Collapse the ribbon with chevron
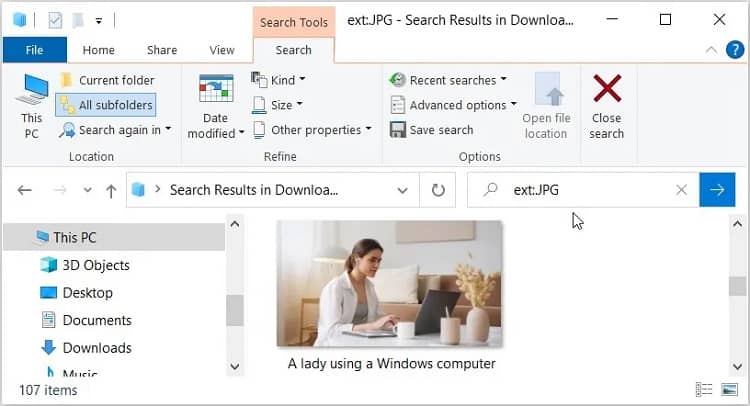750x406 pixels. (711, 50)
